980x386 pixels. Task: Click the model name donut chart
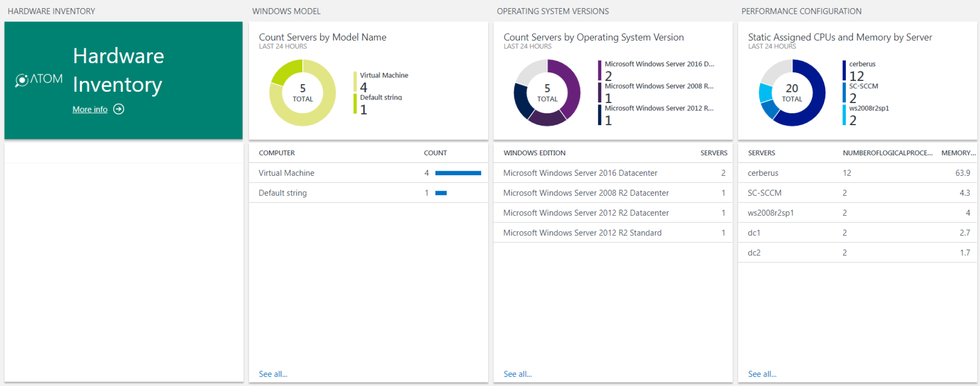click(x=303, y=93)
